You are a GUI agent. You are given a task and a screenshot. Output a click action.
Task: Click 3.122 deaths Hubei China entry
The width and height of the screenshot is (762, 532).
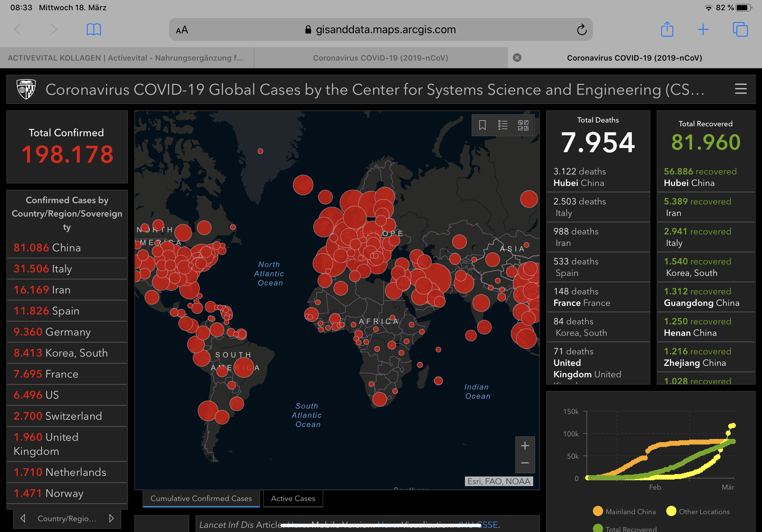(x=598, y=177)
